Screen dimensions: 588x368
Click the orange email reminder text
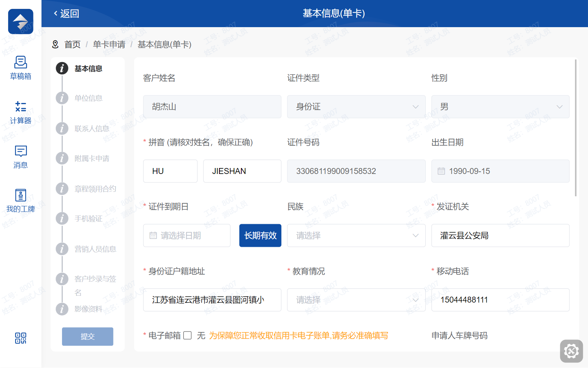click(x=298, y=336)
